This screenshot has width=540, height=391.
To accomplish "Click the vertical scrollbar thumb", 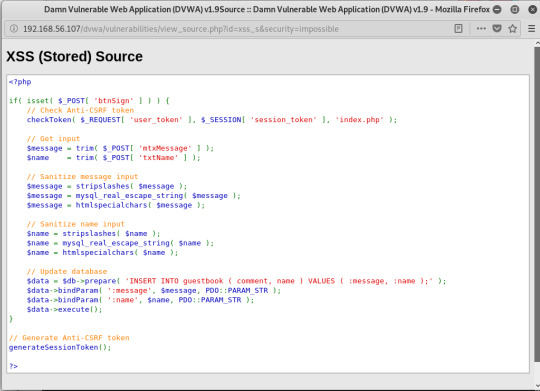I will tap(537, 205).
